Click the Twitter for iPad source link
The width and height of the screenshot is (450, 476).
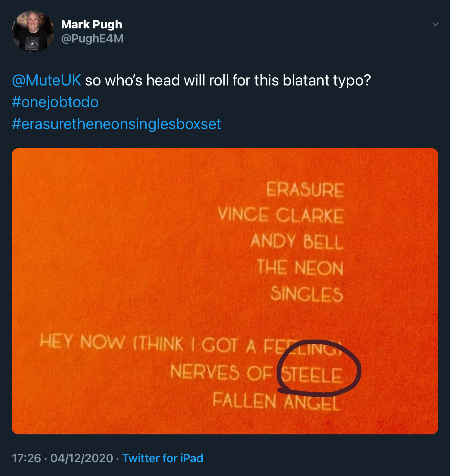pos(163,458)
